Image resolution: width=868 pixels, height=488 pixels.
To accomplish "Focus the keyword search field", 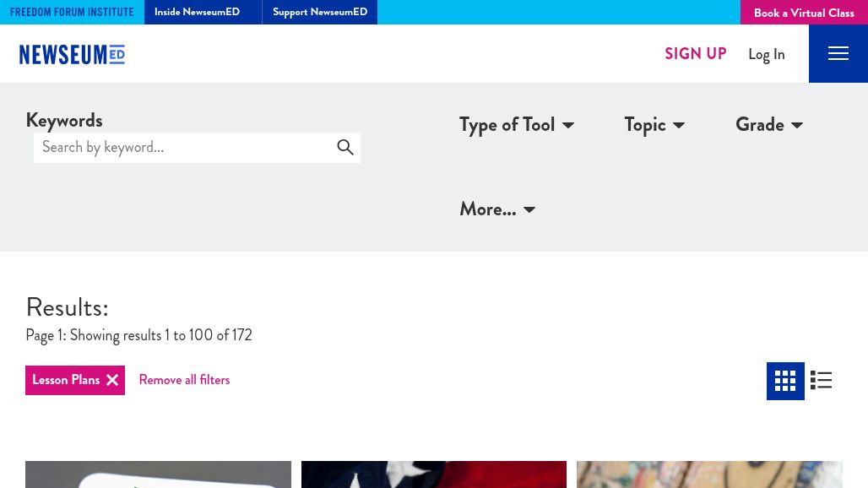I will [182, 147].
